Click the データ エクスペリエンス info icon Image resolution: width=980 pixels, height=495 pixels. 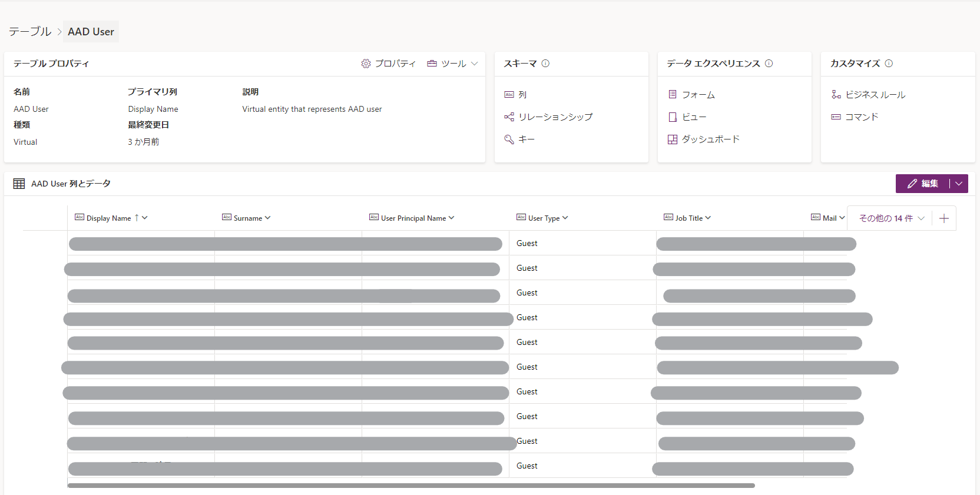click(x=769, y=64)
